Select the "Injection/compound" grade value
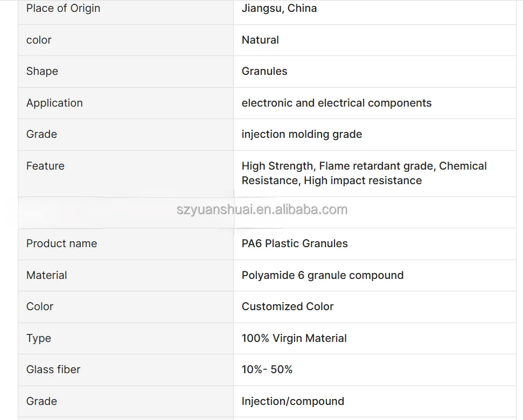 click(293, 401)
